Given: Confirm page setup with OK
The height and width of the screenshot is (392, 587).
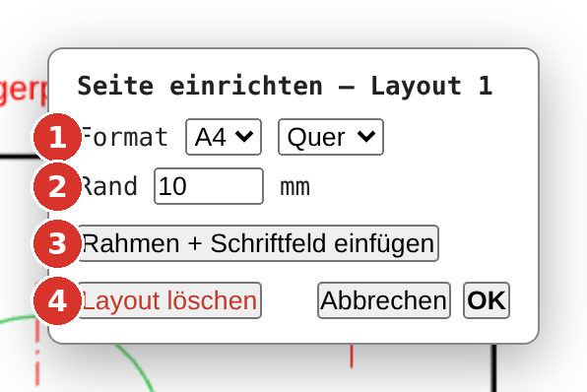Looking at the screenshot, I should [x=487, y=300].
